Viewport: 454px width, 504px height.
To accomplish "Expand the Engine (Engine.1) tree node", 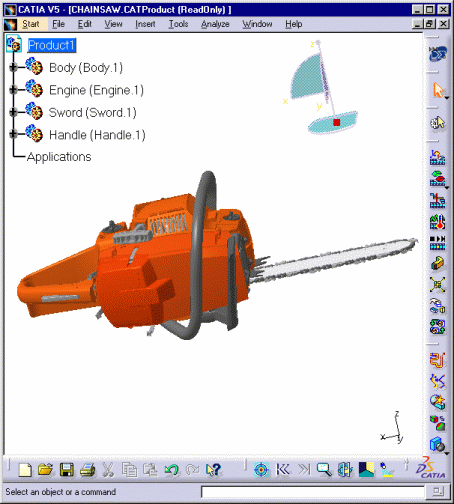I will click(x=13, y=90).
